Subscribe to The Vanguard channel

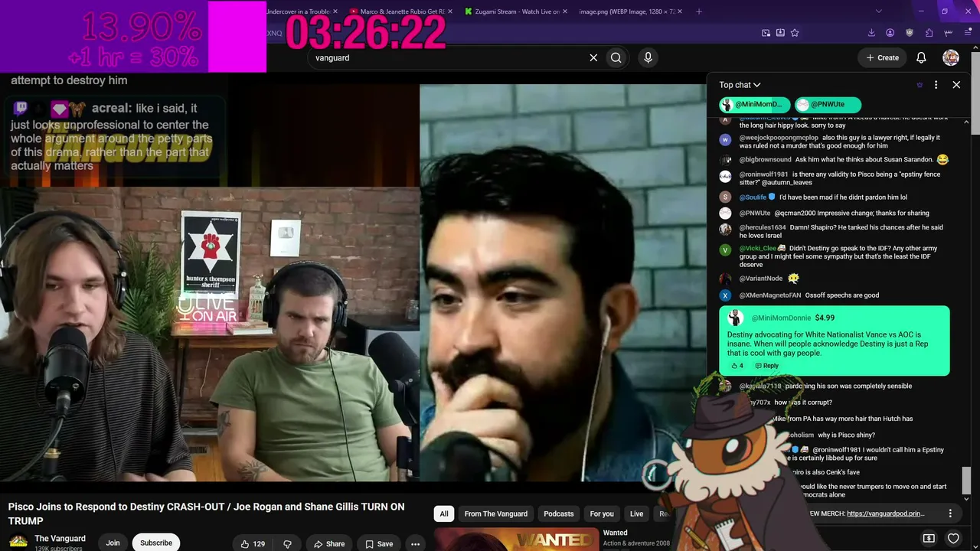pyautogui.click(x=156, y=543)
